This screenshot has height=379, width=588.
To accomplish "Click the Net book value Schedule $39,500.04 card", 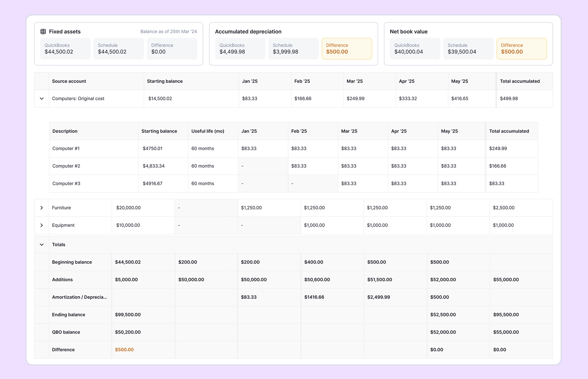I will pyautogui.click(x=468, y=49).
